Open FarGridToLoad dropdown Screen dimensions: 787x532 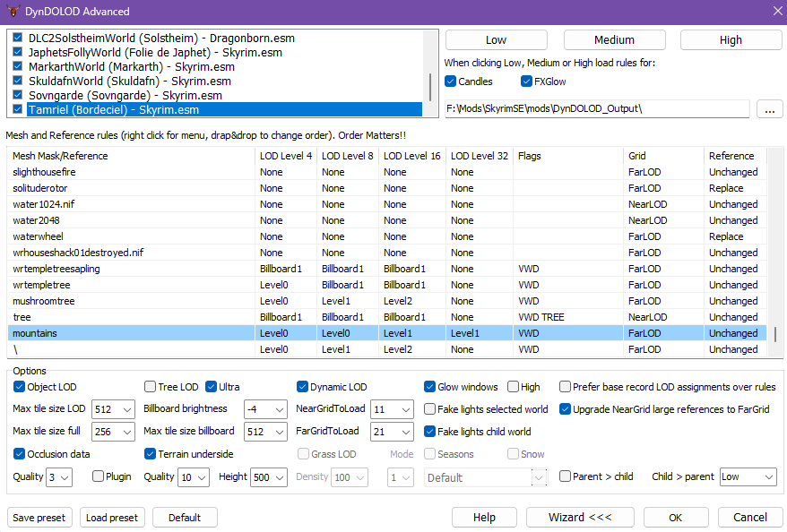(x=392, y=431)
